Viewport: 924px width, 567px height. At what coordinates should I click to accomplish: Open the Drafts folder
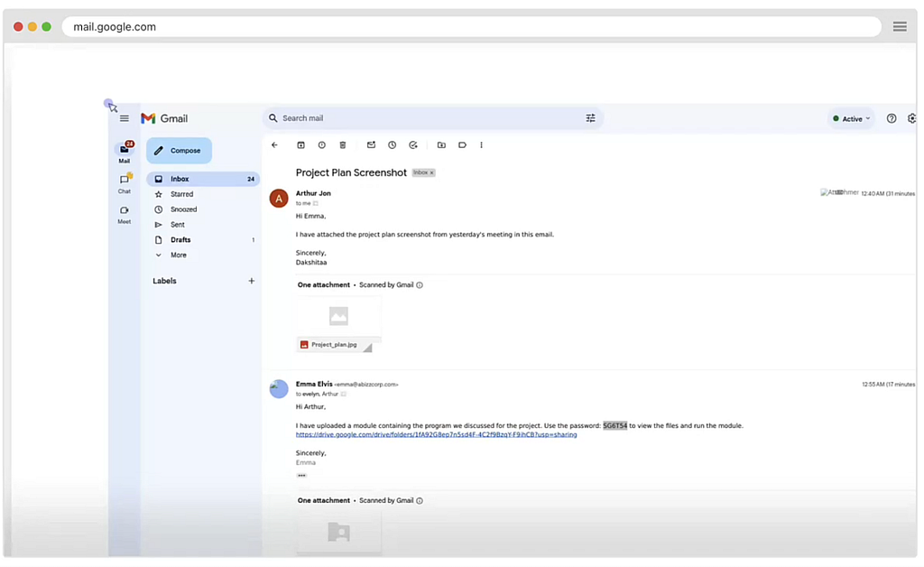(x=203, y=240)
